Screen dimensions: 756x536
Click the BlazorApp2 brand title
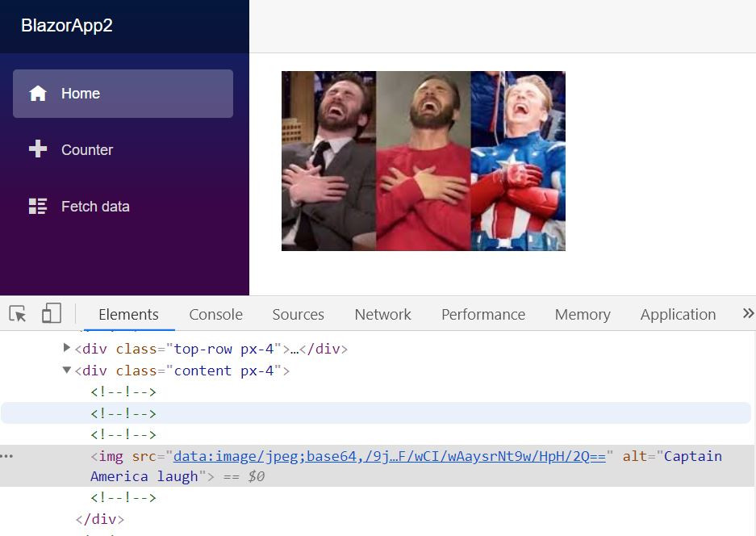tap(66, 25)
